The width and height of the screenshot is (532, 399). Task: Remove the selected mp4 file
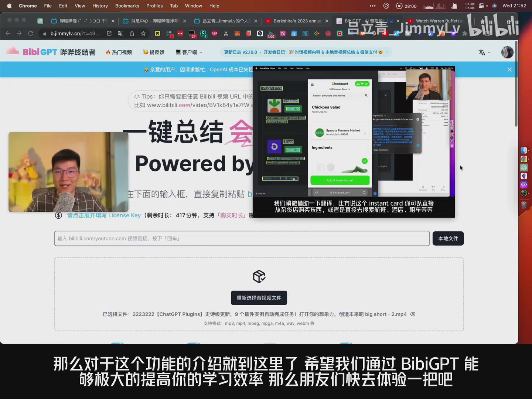click(413, 314)
